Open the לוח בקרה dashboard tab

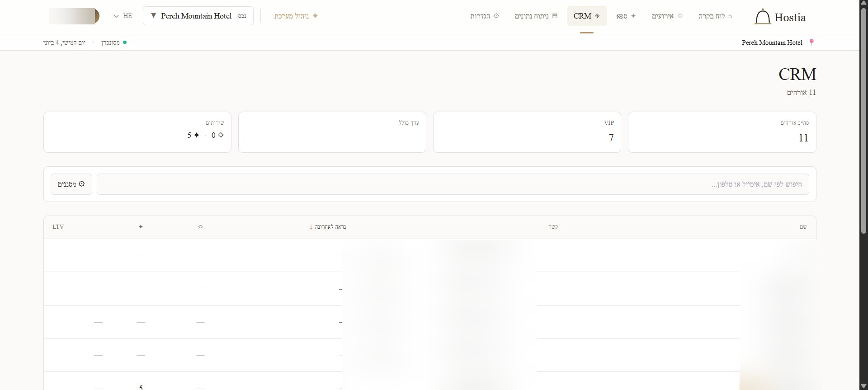715,16
